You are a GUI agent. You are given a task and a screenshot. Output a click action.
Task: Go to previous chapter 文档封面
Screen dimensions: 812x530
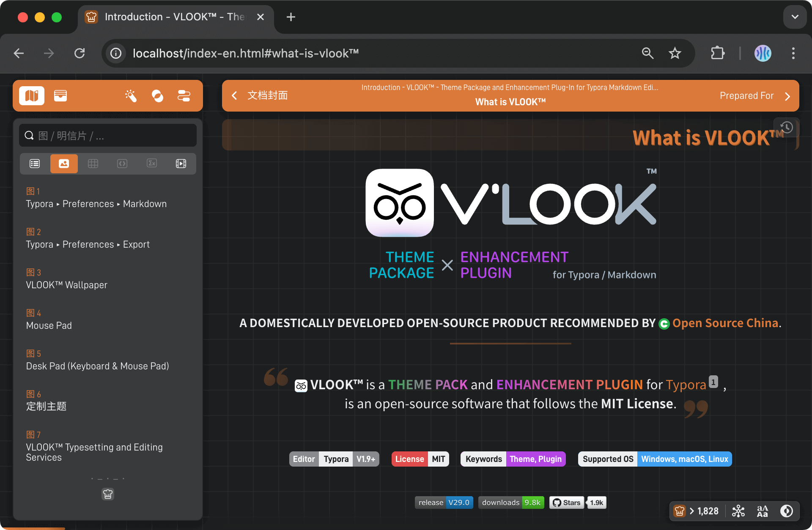pyautogui.click(x=260, y=96)
